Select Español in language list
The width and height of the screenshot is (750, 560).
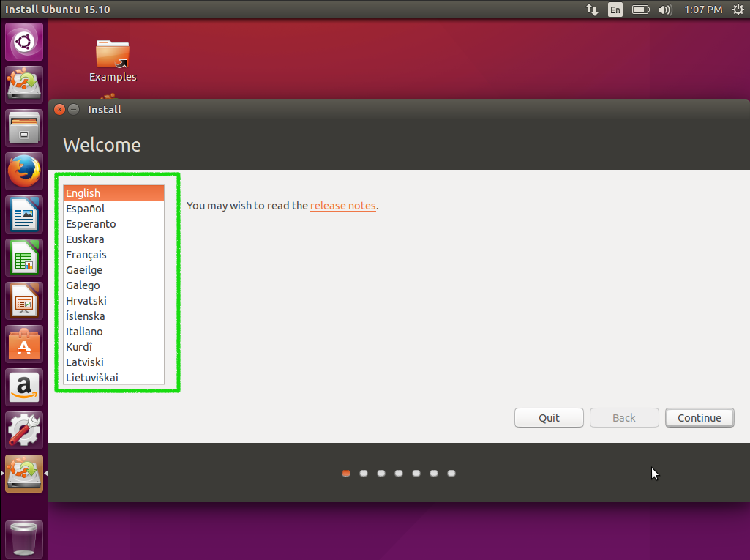pyautogui.click(x=114, y=209)
